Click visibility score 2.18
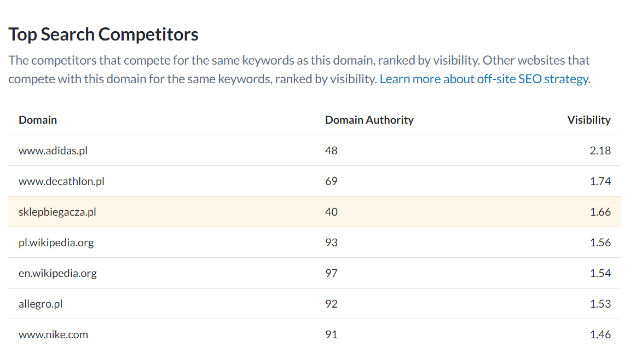 click(600, 151)
